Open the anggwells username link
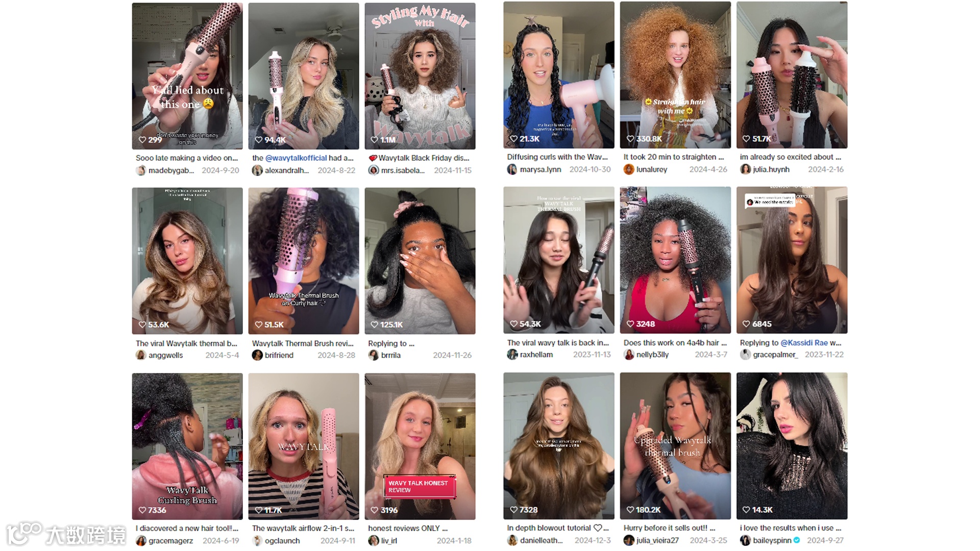 tap(165, 355)
